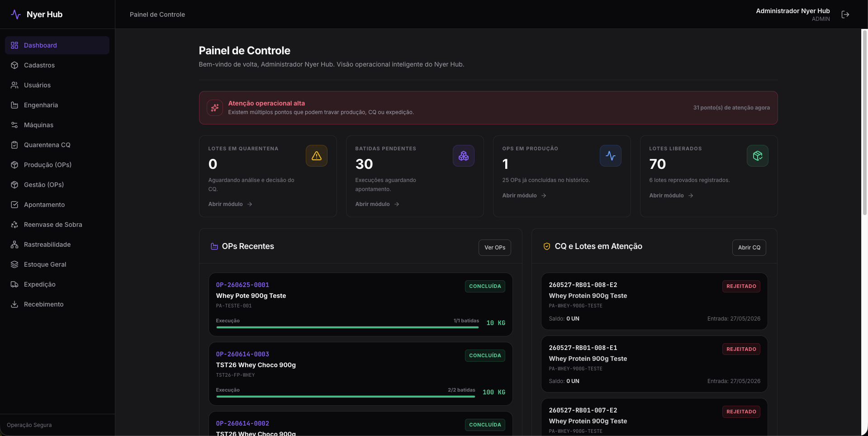
Task: Click progress bar of OP-260614-0003
Action: click(x=346, y=397)
